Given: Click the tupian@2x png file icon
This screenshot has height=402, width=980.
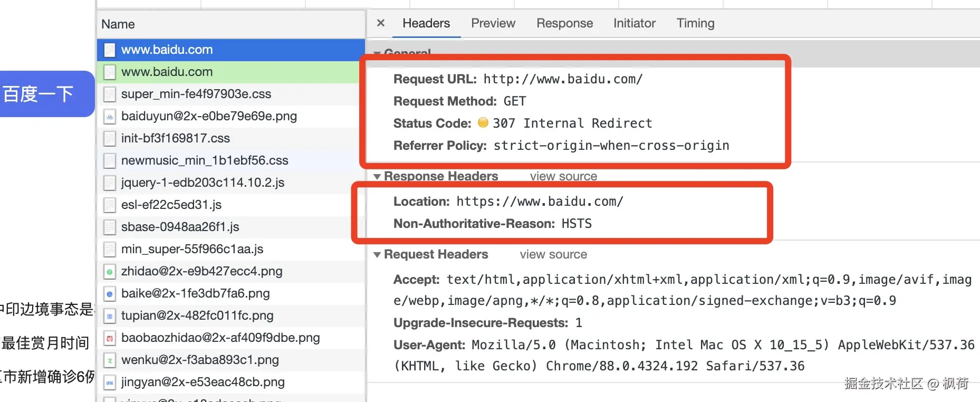Looking at the screenshot, I should [110, 316].
